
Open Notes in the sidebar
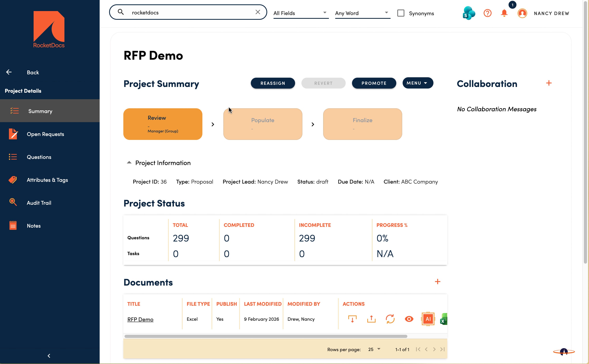(50, 226)
